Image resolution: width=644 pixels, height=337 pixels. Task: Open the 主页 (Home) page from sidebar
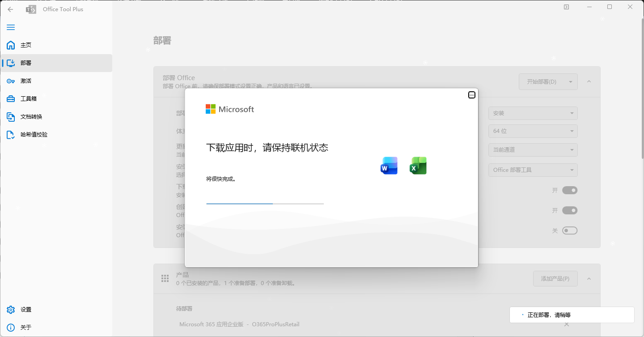point(25,45)
